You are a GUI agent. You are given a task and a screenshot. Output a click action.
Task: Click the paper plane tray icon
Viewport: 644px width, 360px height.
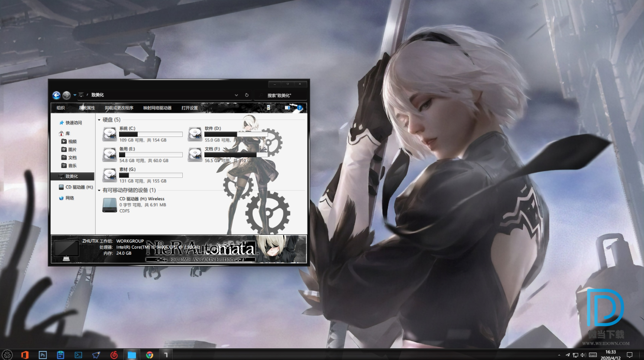tap(567, 355)
